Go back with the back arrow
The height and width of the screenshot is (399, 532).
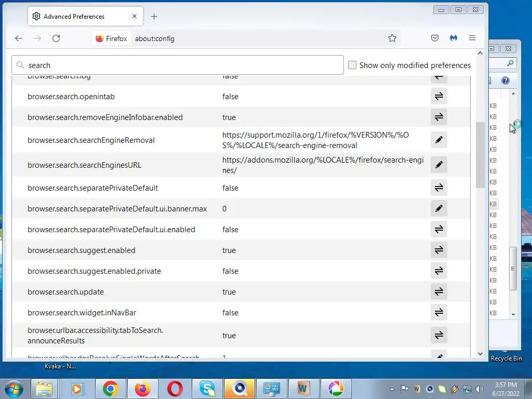(19, 38)
